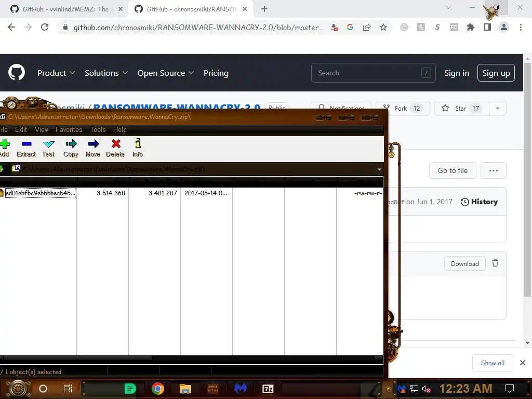Click Extract in the 7-Zip toolbar
This screenshot has width=532, height=399.
(x=26, y=149)
